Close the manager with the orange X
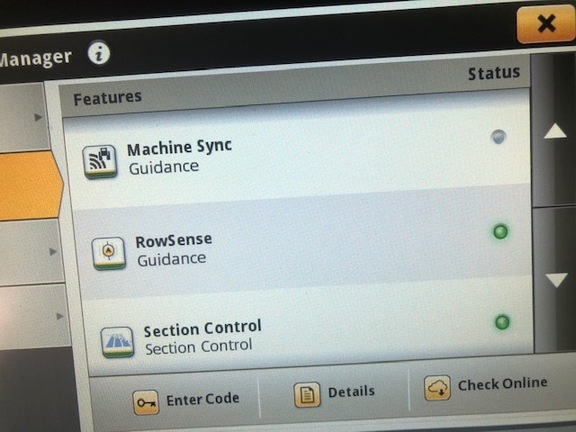 (546, 24)
